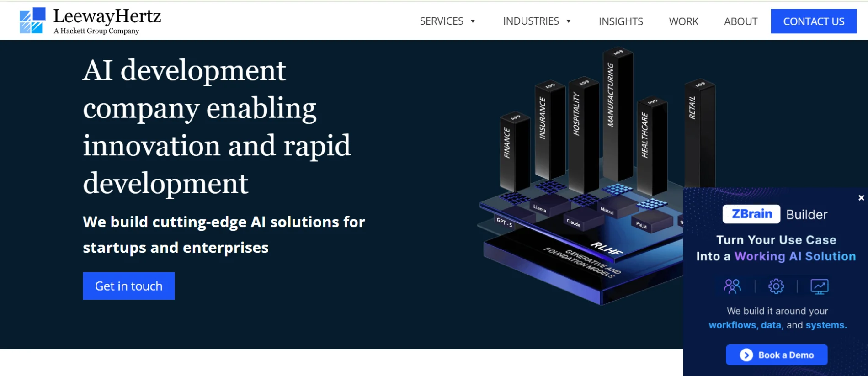Open the INDUSTRIES menu item
Viewport: 868px width, 376px height.
pyautogui.click(x=531, y=21)
